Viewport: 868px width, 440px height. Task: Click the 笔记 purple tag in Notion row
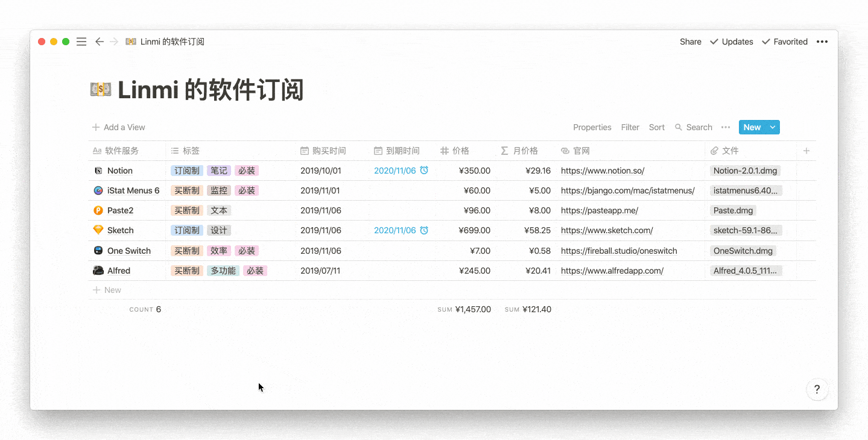pyautogui.click(x=219, y=171)
